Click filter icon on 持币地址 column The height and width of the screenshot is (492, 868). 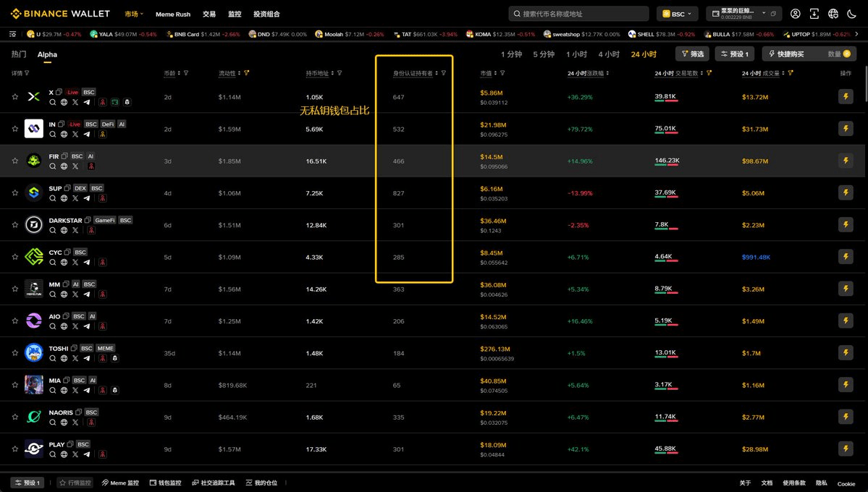340,73
